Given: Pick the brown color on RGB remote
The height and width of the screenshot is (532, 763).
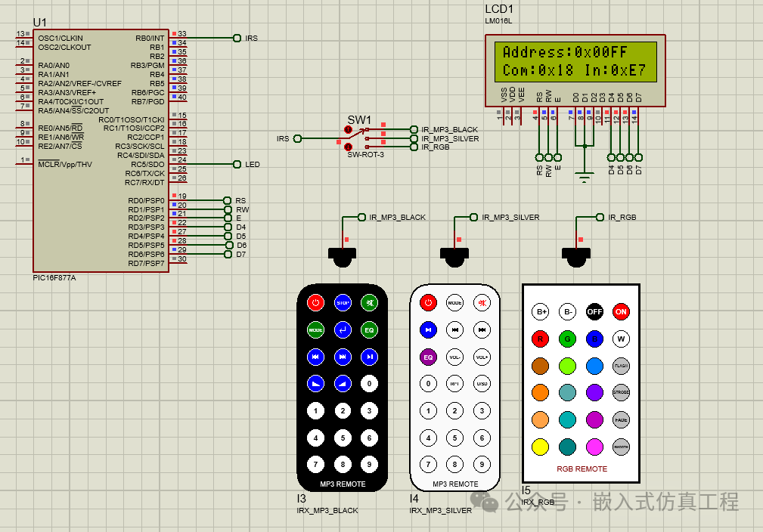Looking at the screenshot, I should click(x=540, y=366).
